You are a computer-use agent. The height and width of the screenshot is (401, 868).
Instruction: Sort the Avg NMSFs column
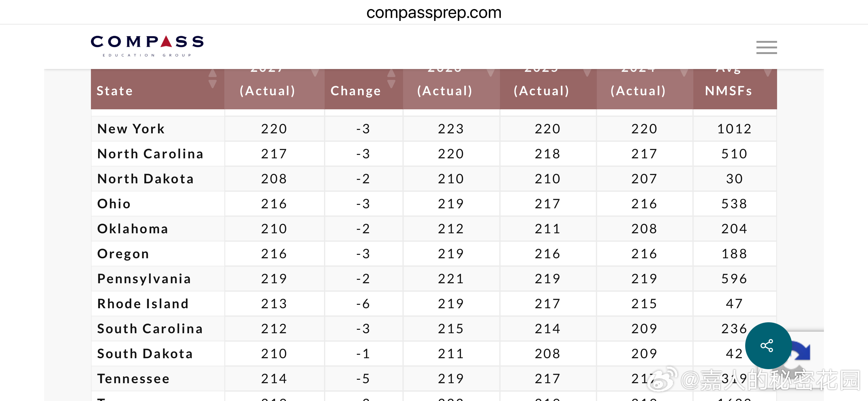point(768,73)
